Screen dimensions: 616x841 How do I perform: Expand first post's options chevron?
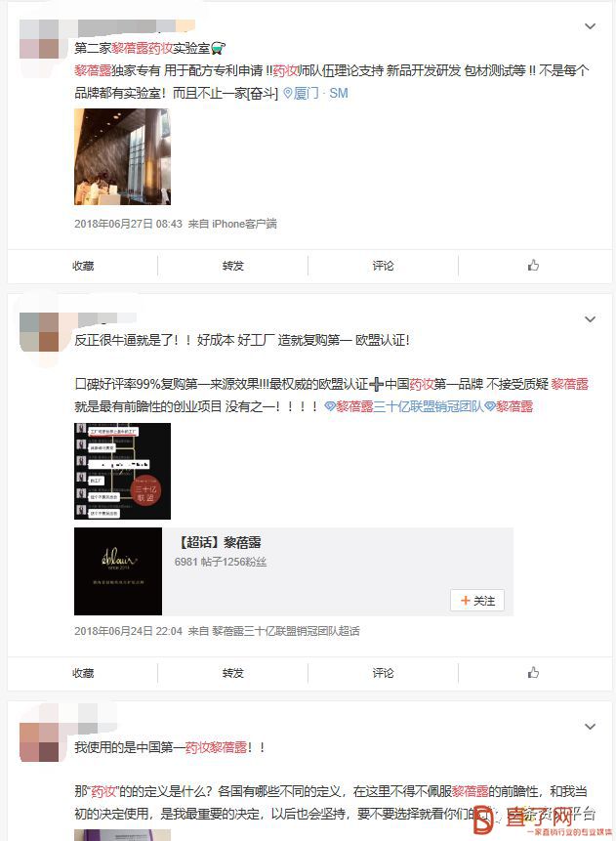click(590, 25)
